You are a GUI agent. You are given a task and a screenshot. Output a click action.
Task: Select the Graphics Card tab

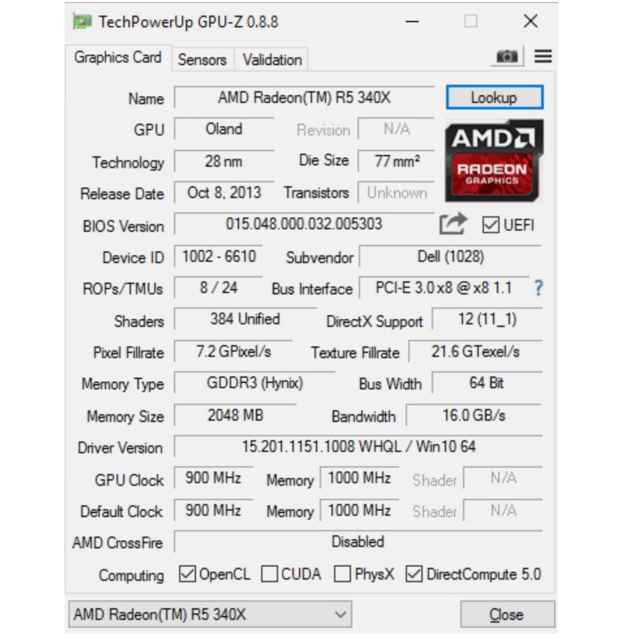[118, 57]
